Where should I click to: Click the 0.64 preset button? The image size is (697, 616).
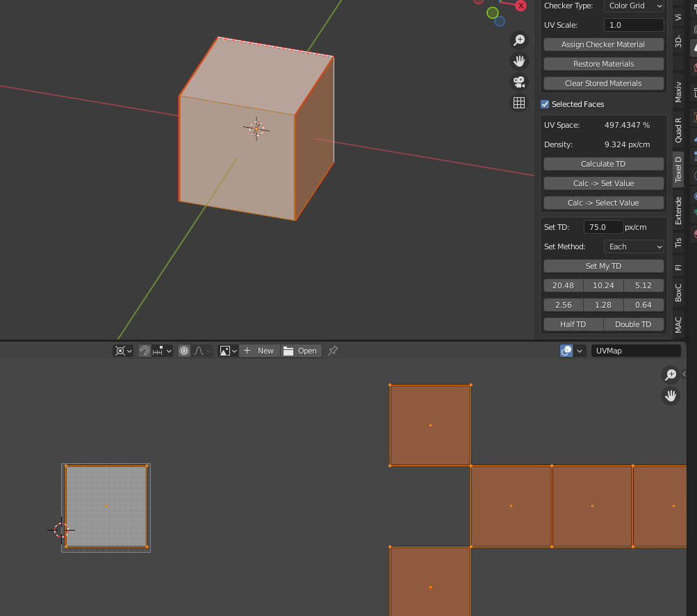tap(643, 305)
